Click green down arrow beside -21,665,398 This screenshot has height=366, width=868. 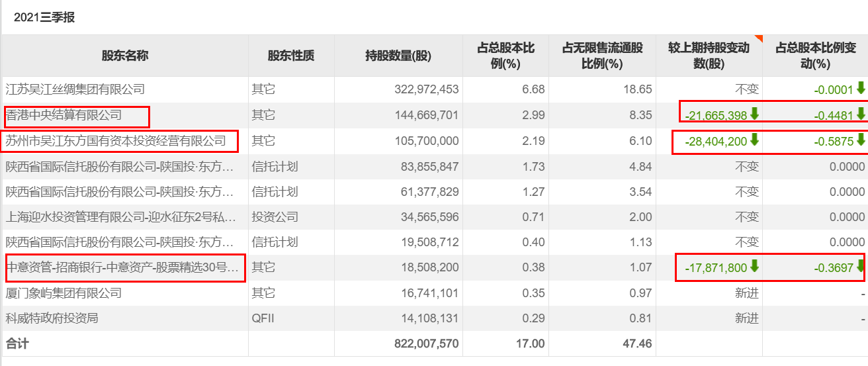[754, 114]
